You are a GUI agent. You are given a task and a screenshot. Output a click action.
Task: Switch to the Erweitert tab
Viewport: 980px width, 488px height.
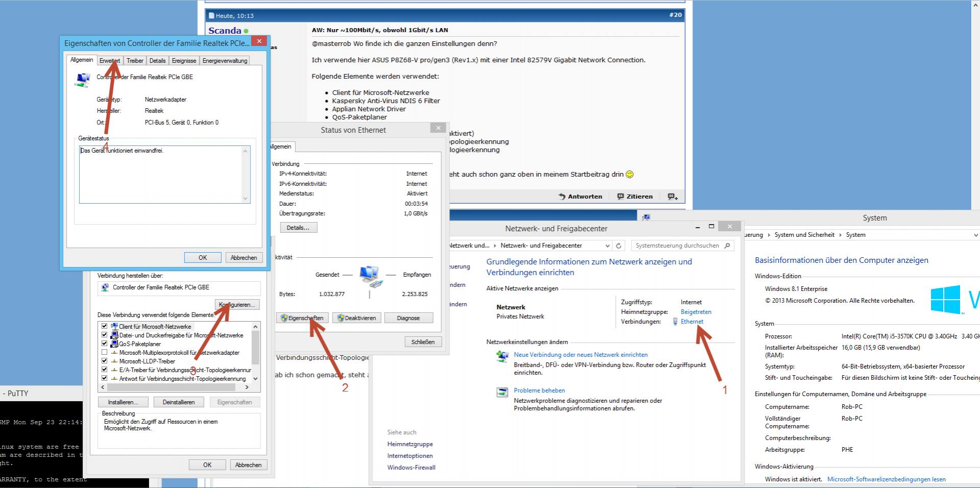tap(110, 61)
